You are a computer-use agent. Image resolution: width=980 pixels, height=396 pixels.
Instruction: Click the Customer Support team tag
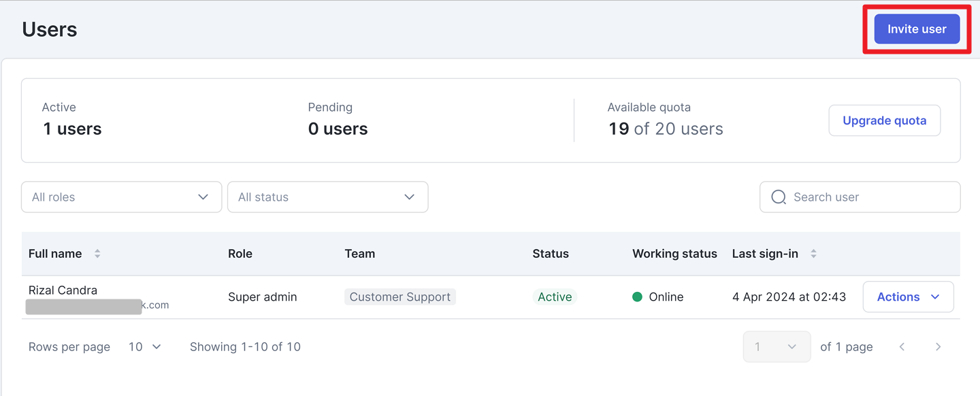[x=399, y=297]
